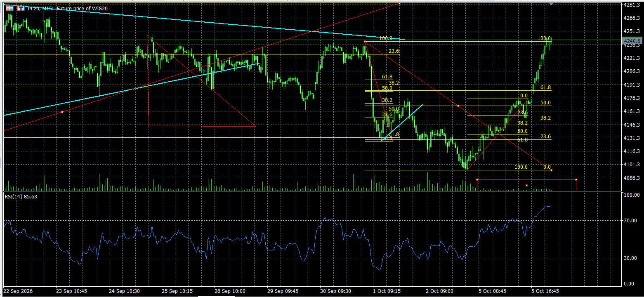The image size is (644, 297).
Task: Select the red rectangle's top-left anchor point
Action: pyautogui.click(x=477, y=179)
